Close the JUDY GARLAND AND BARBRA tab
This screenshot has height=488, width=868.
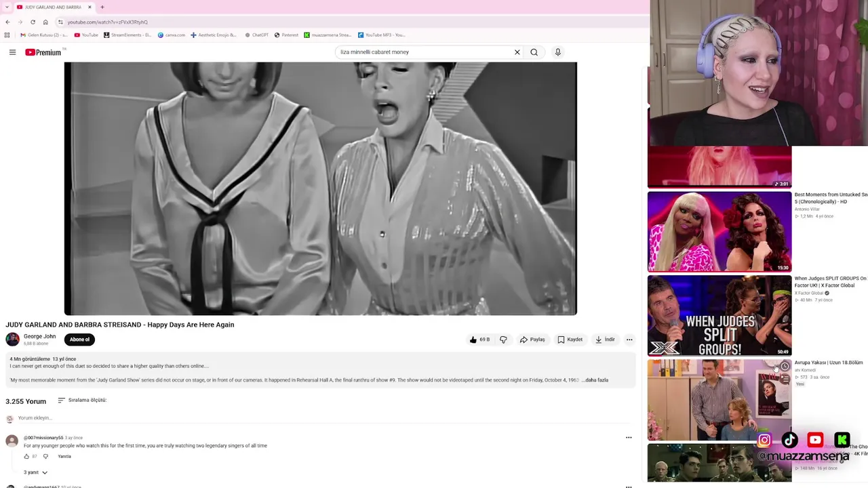[89, 7]
